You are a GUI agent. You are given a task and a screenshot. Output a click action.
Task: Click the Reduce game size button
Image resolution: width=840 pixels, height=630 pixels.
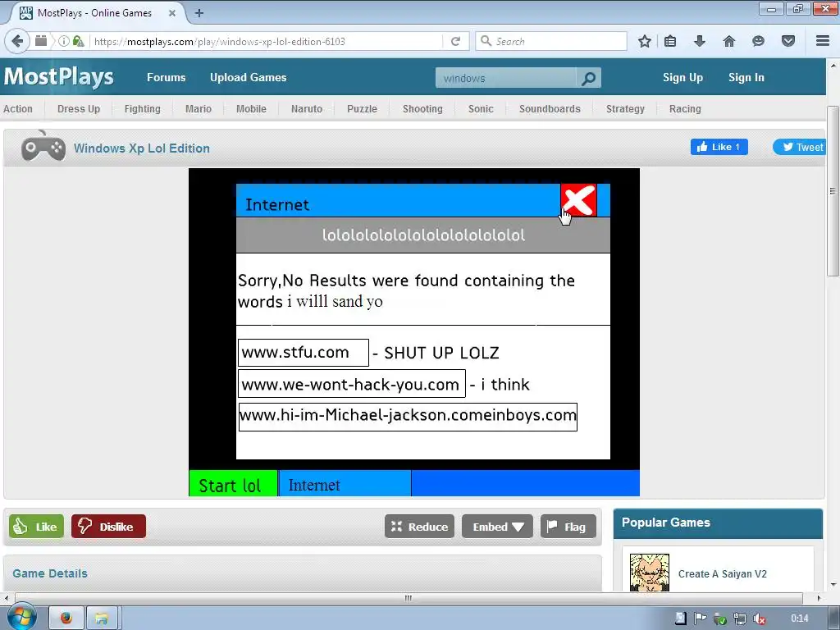click(419, 527)
